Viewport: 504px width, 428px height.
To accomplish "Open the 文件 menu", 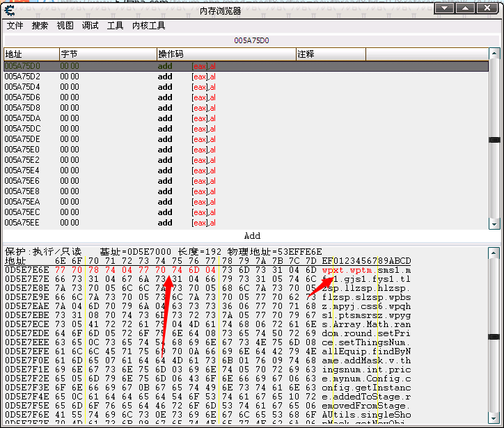I will point(15,26).
